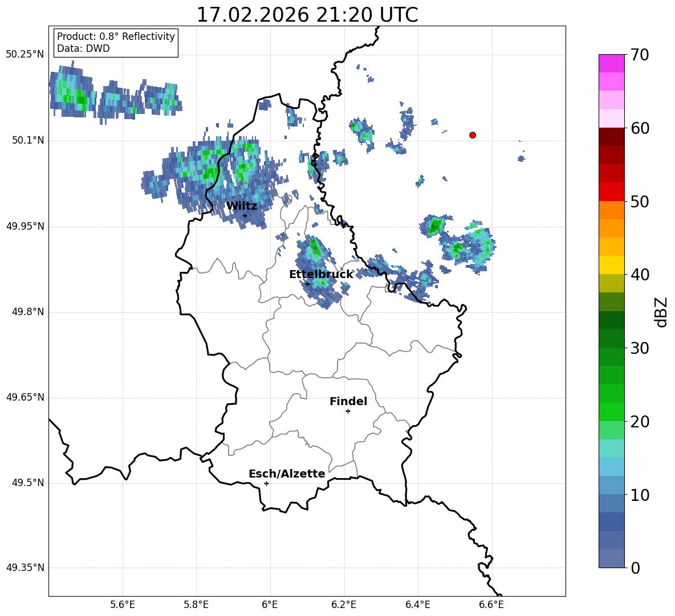Click the 10 colorbar tick label
675x616 pixels.
[x=640, y=495]
